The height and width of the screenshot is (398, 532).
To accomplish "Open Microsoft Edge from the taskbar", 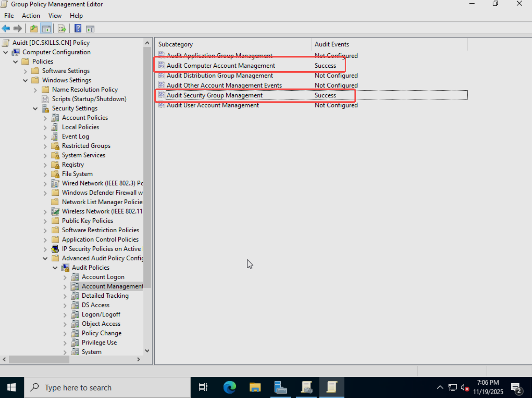I will pyautogui.click(x=230, y=388).
